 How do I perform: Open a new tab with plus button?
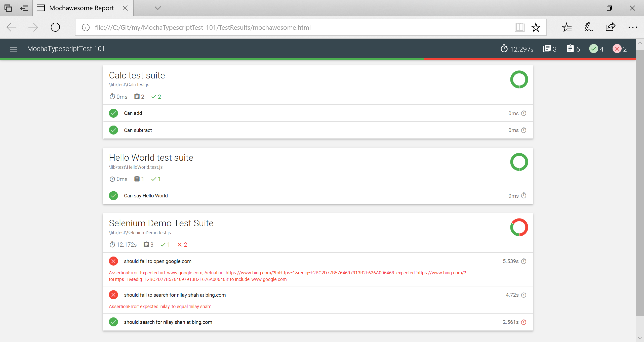[x=142, y=8]
